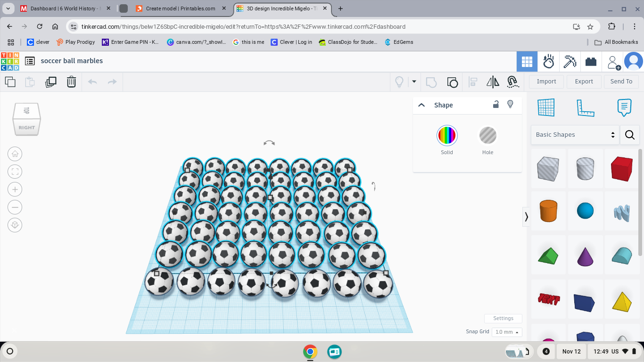644x362 pixels.
Task: Open the design list icon
Action: [30, 61]
